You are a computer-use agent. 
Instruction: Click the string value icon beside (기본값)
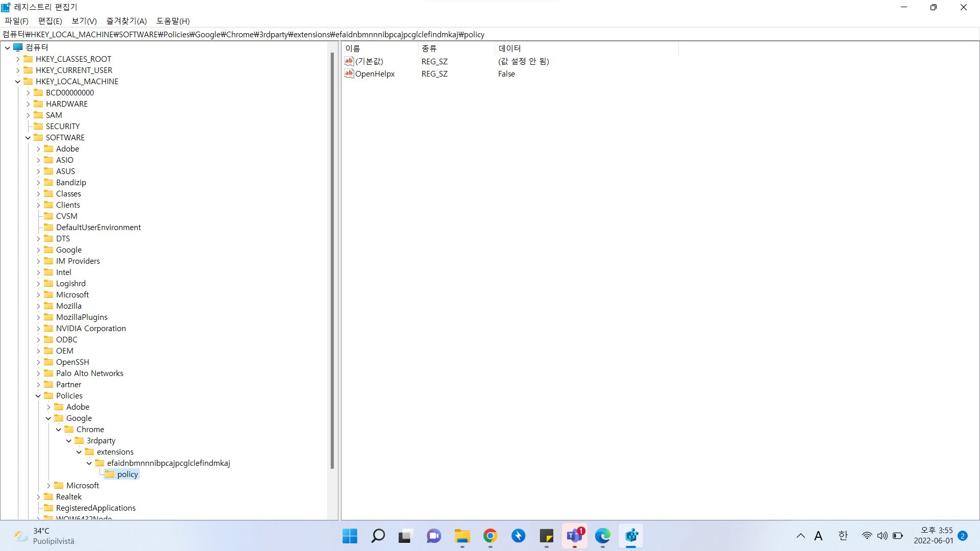(x=349, y=61)
